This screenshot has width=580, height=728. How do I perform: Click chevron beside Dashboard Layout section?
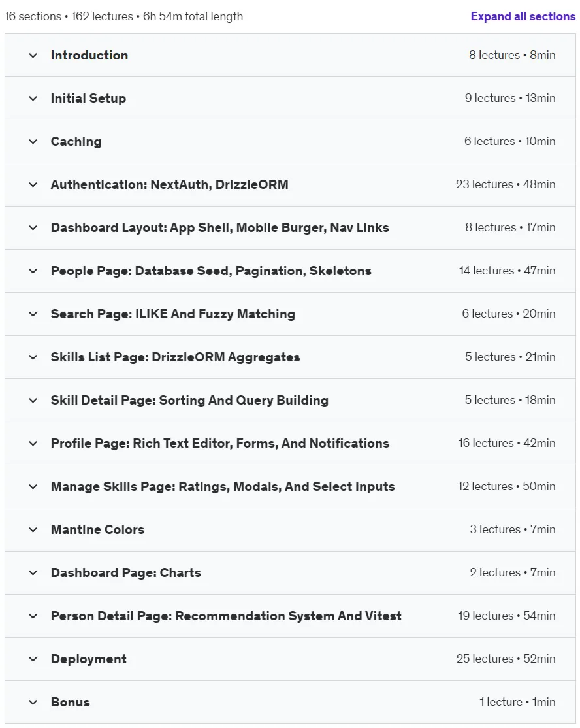[33, 228]
